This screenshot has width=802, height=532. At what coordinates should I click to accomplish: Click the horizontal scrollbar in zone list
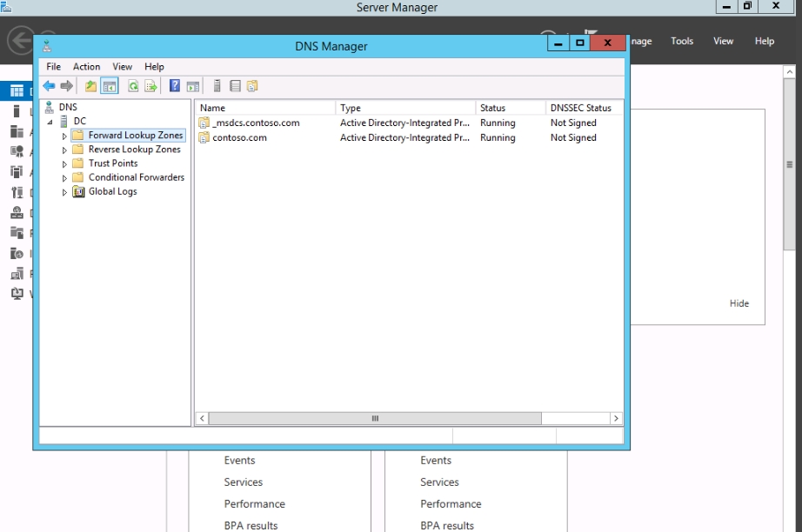click(375, 418)
